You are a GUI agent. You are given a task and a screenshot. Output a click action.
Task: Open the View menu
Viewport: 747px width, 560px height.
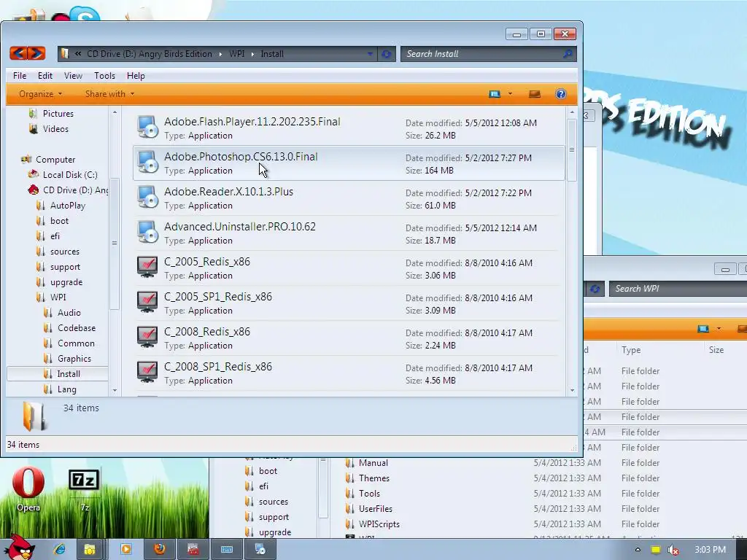pyautogui.click(x=73, y=76)
